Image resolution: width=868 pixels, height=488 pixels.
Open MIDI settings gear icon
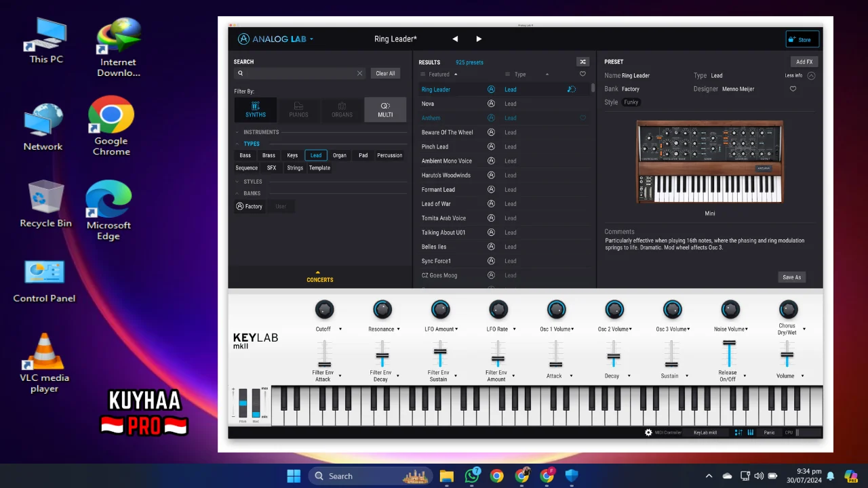pos(648,432)
